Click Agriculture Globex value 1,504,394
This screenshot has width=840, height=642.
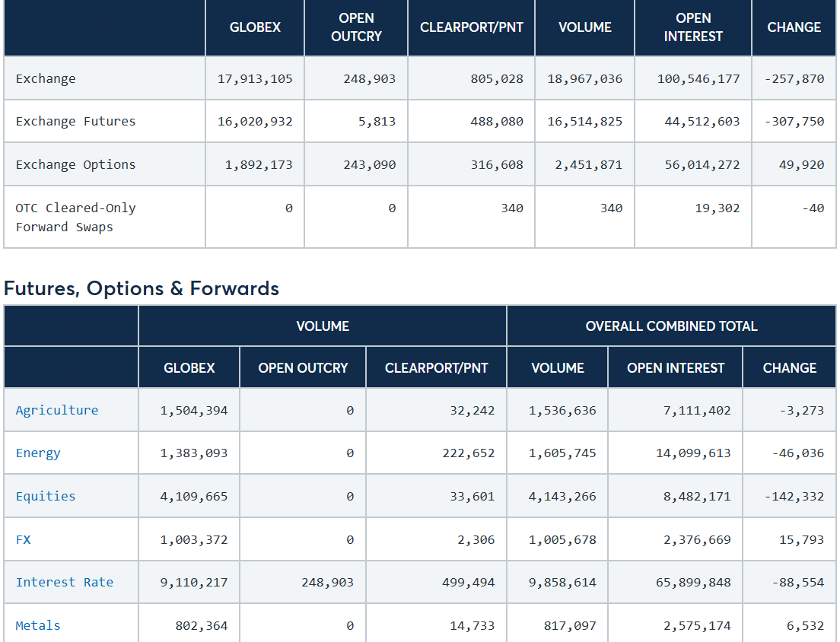click(194, 411)
